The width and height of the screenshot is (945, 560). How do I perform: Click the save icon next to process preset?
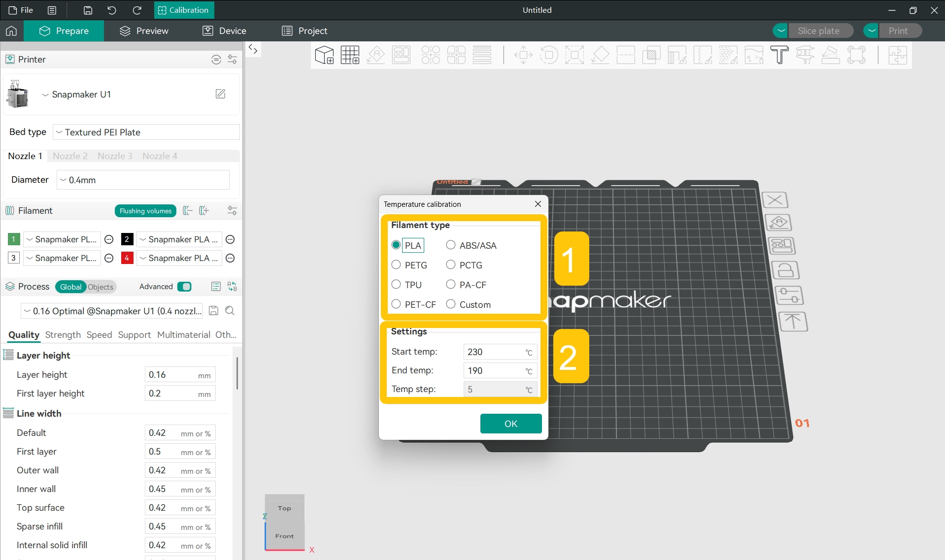(213, 311)
